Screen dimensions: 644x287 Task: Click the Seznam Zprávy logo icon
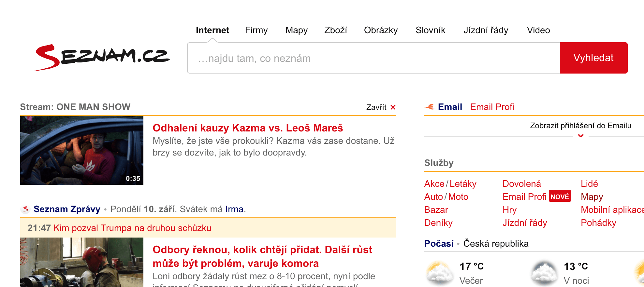pos(26,209)
